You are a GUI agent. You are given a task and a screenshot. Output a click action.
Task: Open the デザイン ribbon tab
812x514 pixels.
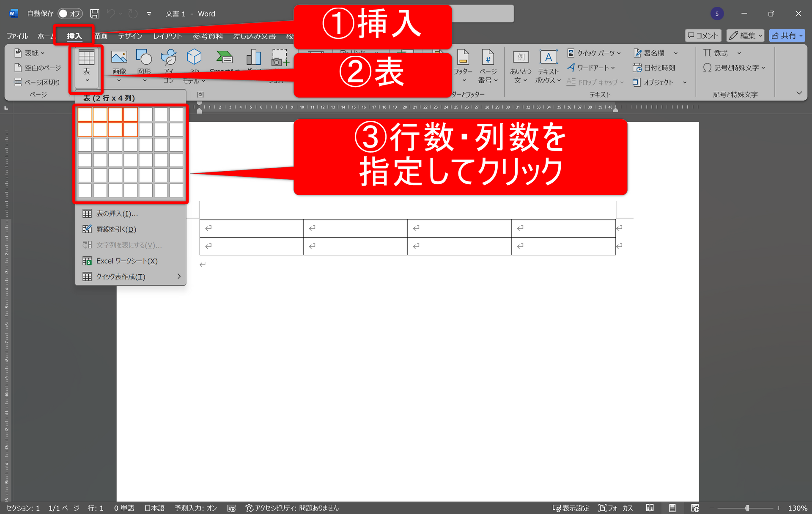(x=130, y=36)
